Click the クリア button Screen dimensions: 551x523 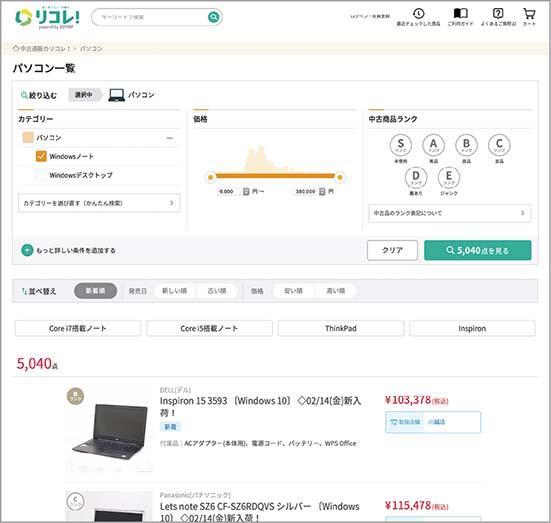click(393, 250)
